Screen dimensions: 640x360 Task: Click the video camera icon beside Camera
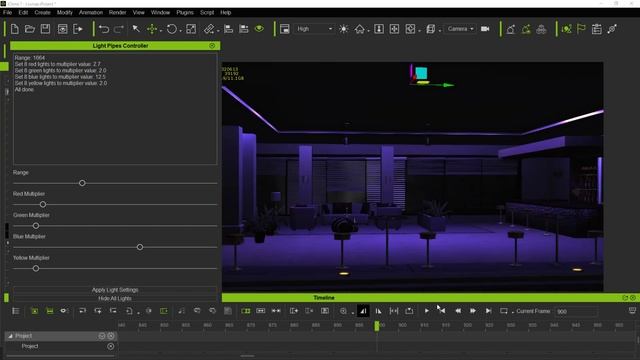(485, 29)
